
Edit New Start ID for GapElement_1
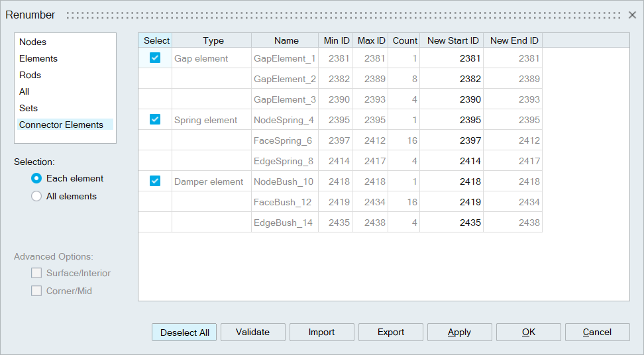click(453, 58)
